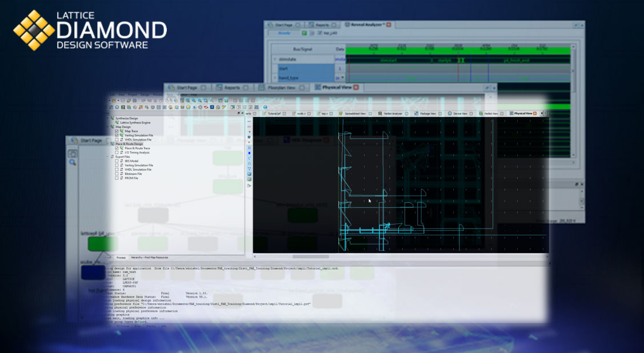Select the 'start' signal row in Reveal Analyzer
644x353 pixels.
pos(306,68)
